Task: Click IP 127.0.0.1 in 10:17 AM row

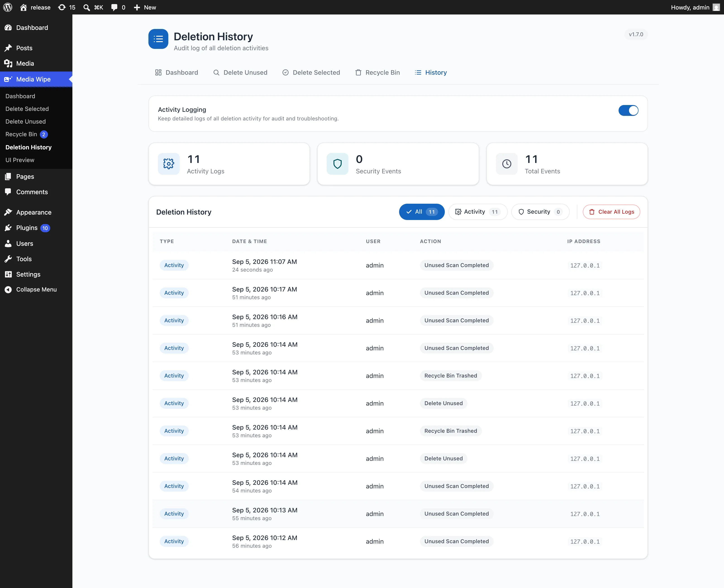Action: tap(585, 293)
